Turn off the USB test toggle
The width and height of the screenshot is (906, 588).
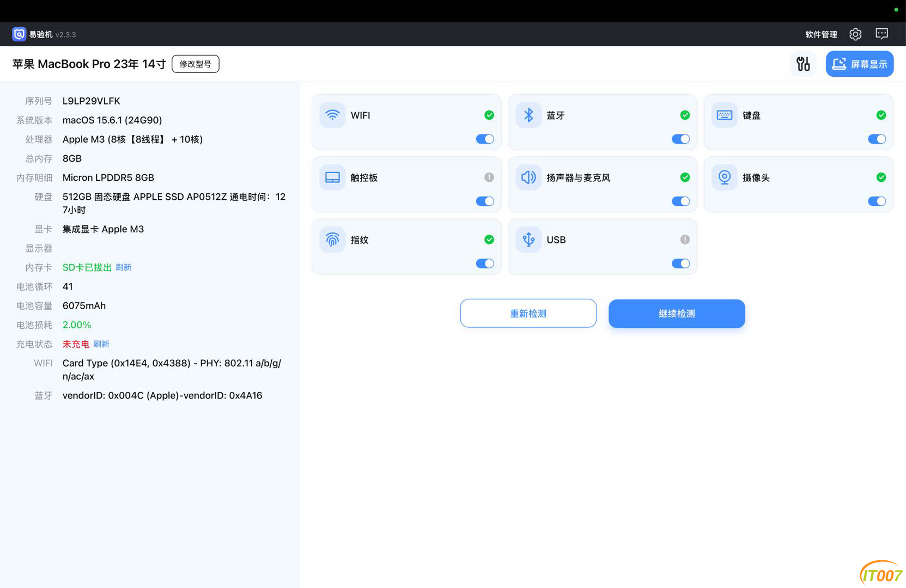(681, 264)
